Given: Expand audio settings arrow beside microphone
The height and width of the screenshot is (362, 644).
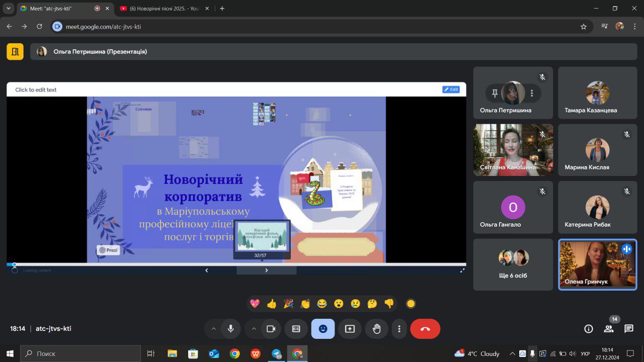Looking at the screenshot, I should click(213, 329).
